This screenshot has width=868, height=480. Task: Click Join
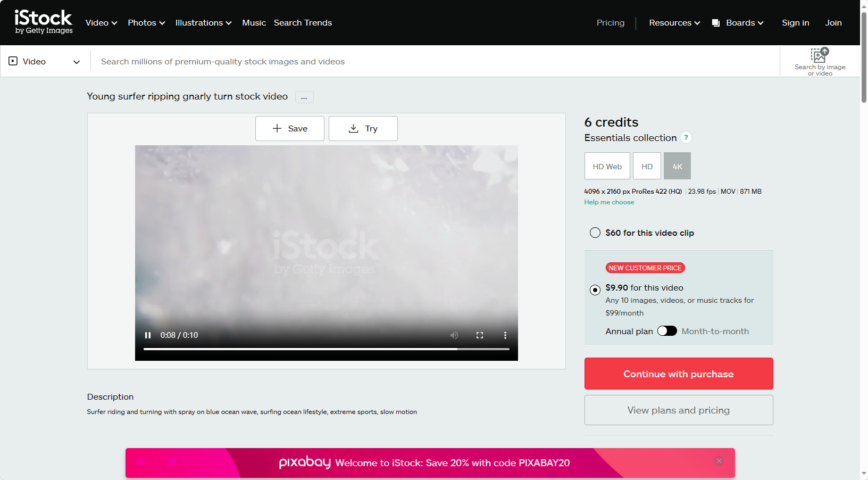click(x=833, y=23)
